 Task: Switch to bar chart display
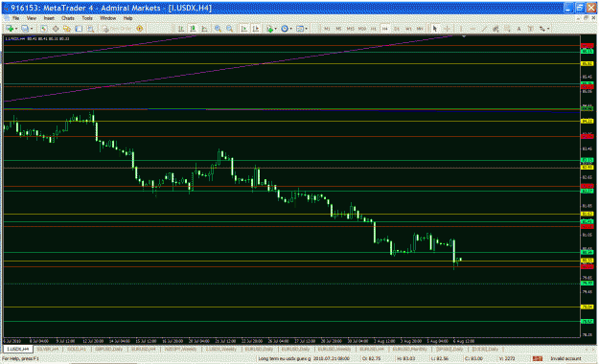[x=181, y=29]
